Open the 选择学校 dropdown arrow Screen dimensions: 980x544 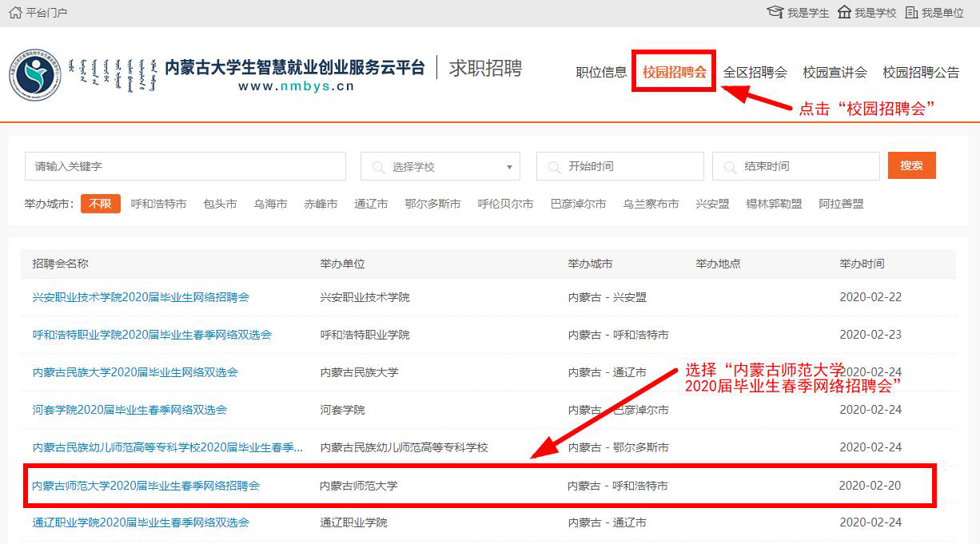509,167
